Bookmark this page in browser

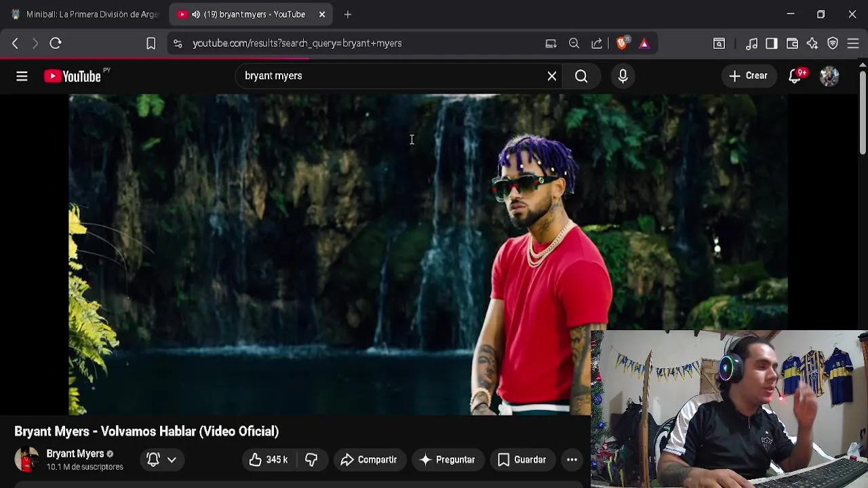151,43
